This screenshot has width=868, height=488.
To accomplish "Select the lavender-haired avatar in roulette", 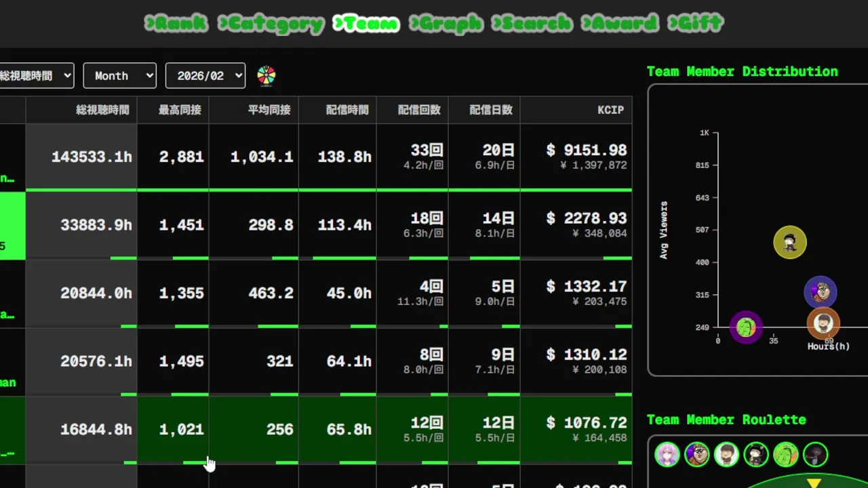I will (667, 455).
